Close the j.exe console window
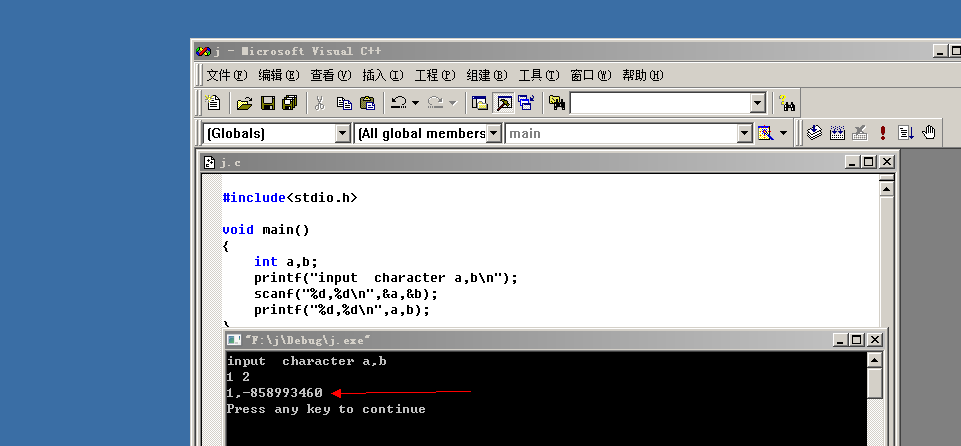961x446 pixels. (875, 339)
